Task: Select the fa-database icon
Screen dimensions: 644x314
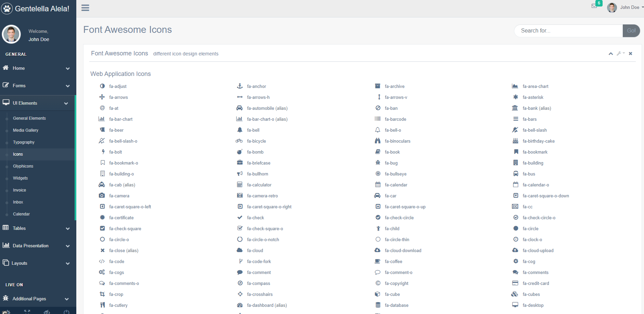Action: [378, 305]
